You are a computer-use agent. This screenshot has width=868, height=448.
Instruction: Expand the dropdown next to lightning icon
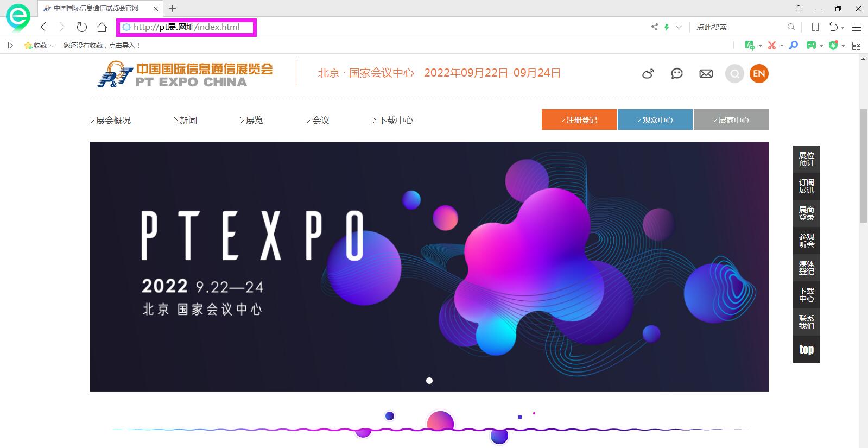point(679,27)
